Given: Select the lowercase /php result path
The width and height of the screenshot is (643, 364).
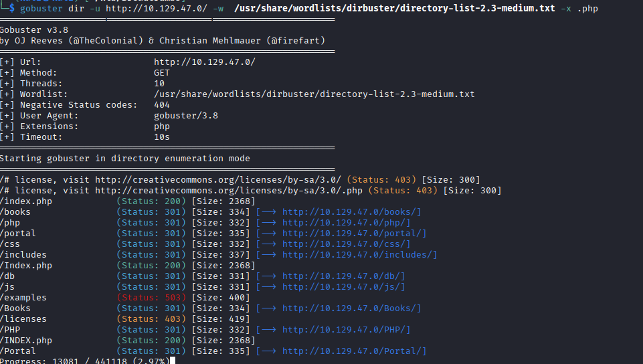Looking at the screenshot, I should [x=10, y=223].
